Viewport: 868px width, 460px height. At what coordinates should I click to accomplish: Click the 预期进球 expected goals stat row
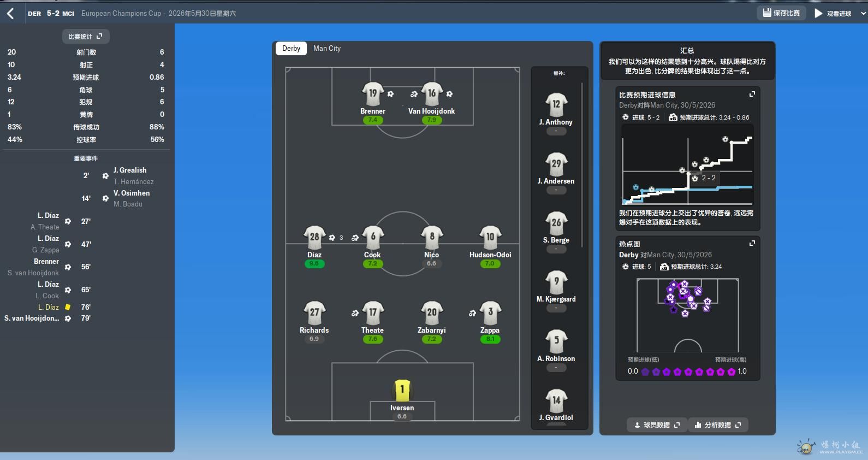click(x=86, y=78)
